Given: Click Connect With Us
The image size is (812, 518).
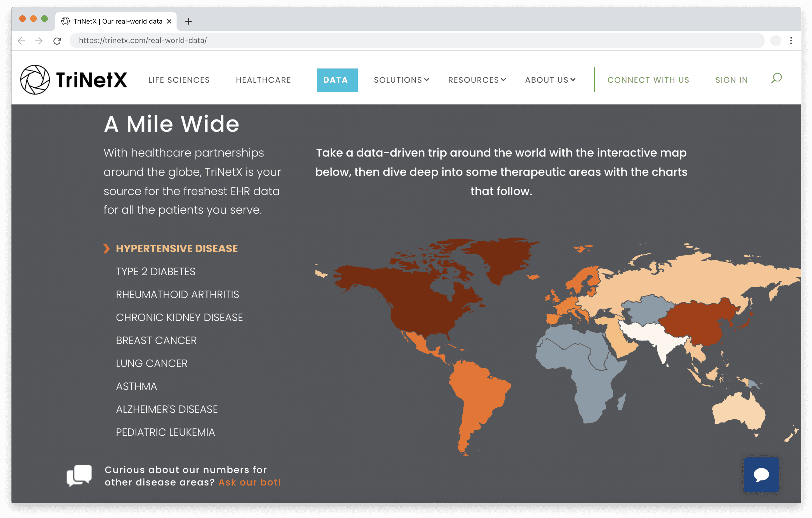Looking at the screenshot, I should coord(648,80).
